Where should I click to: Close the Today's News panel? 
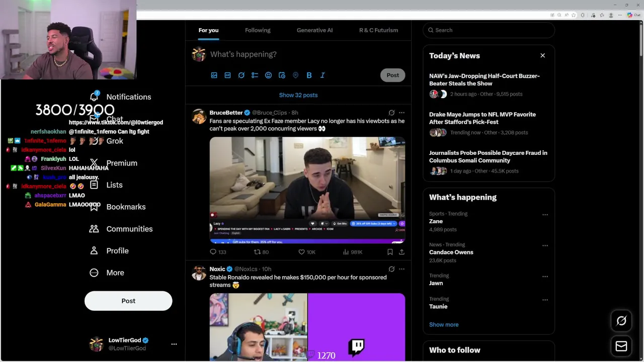[x=542, y=55]
